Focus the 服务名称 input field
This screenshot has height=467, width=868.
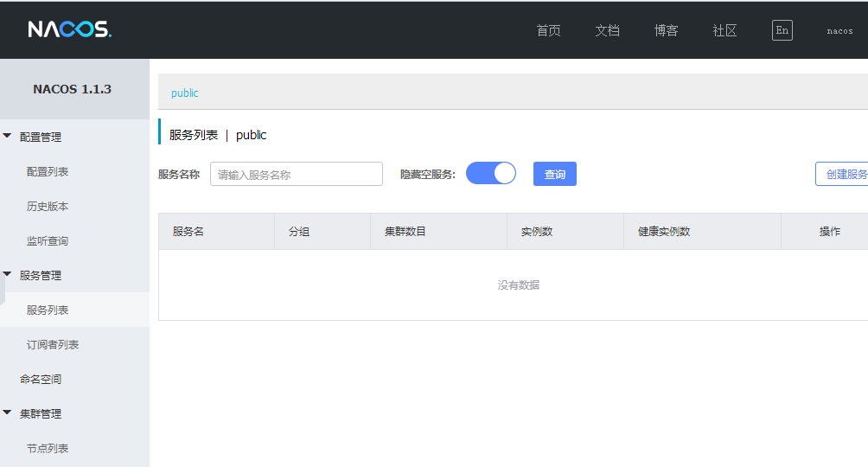click(x=296, y=174)
